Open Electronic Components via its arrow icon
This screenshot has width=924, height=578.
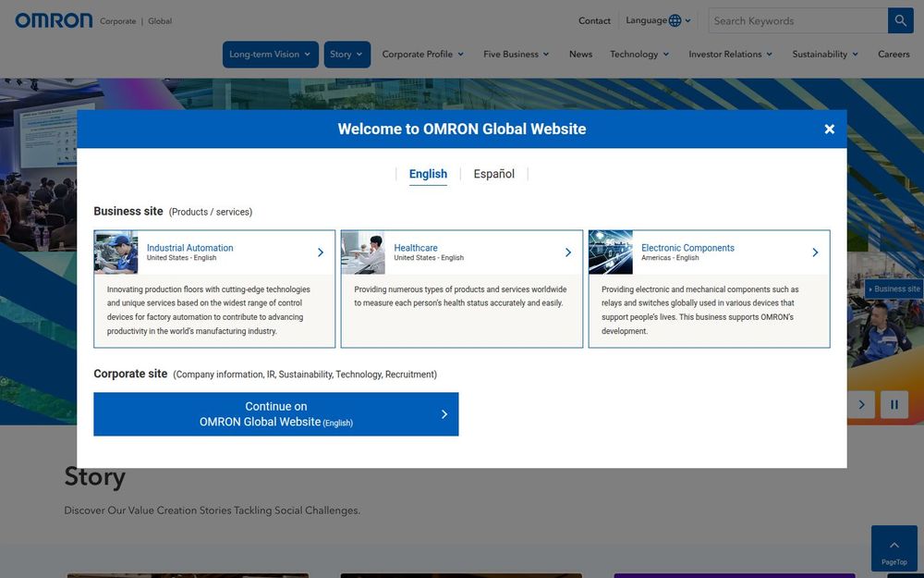pyautogui.click(x=815, y=252)
